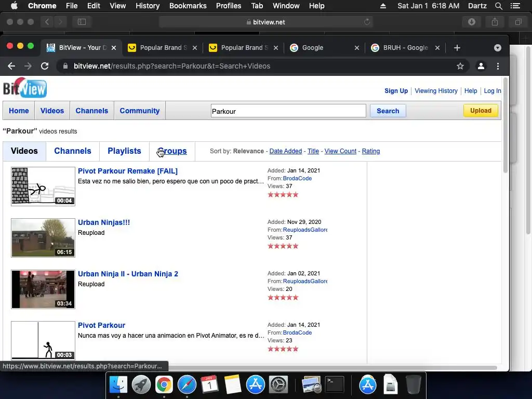Open the Community navigation link
This screenshot has height=399, width=532.
point(139,111)
